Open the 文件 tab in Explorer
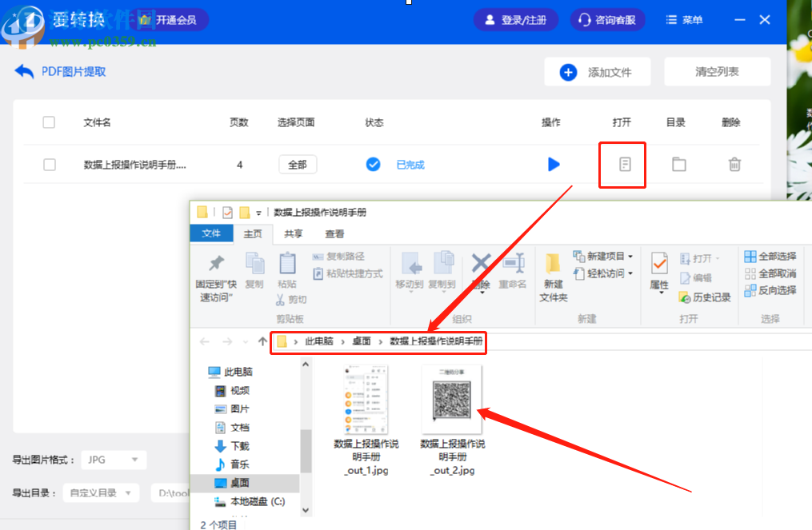The image size is (812, 530). (211, 233)
